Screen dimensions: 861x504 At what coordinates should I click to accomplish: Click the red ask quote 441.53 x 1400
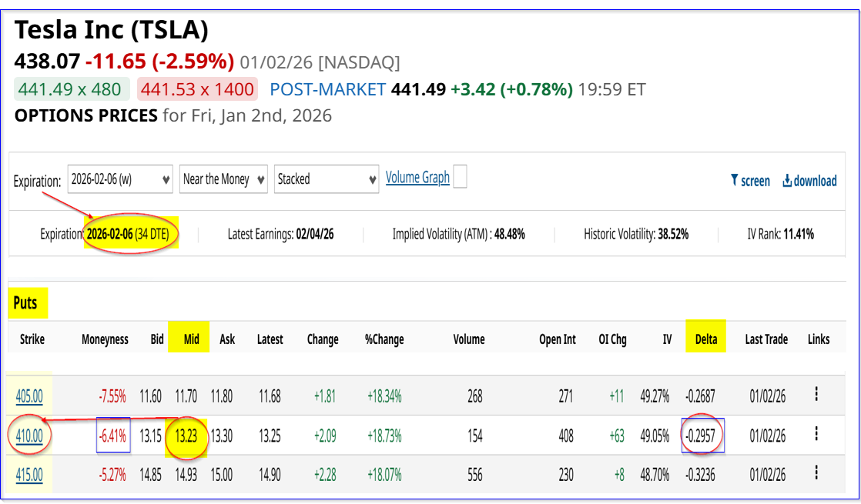pyautogui.click(x=197, y=89)
